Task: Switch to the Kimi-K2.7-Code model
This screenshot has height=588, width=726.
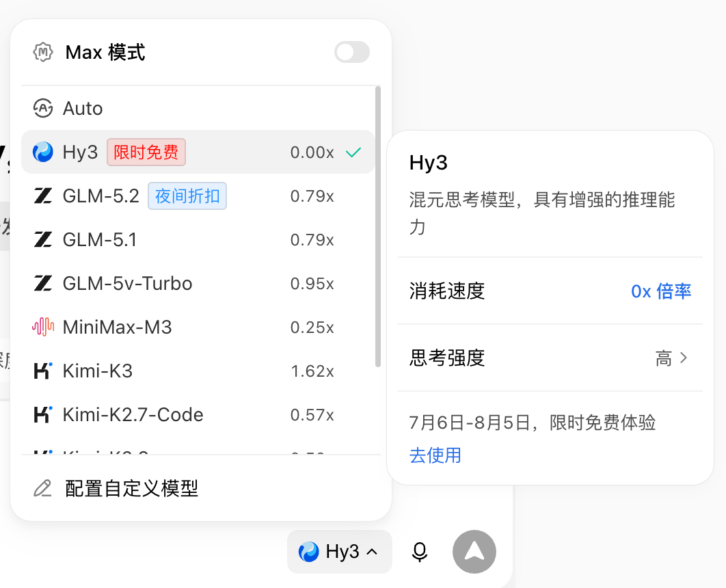Action: (198, 414)
